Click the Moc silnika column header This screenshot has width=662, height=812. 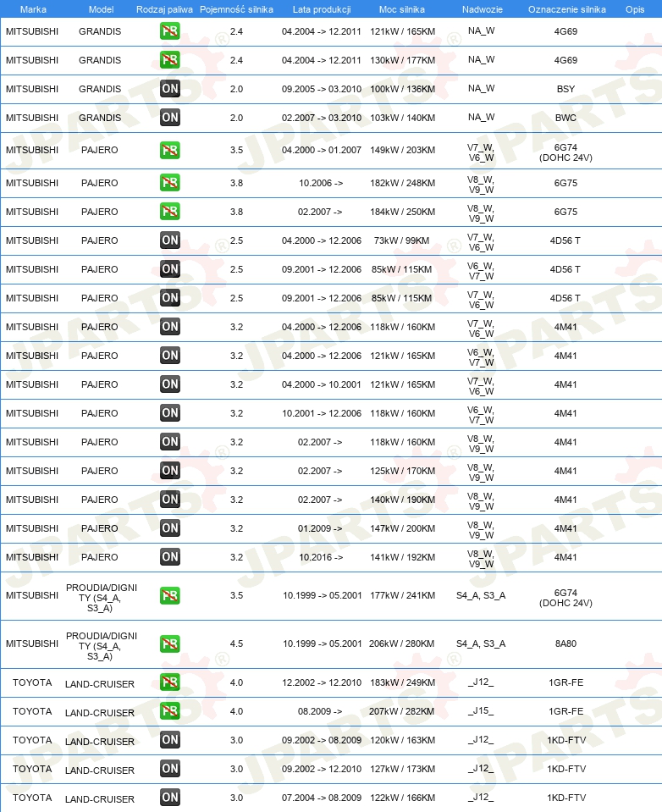pos(401,9)
